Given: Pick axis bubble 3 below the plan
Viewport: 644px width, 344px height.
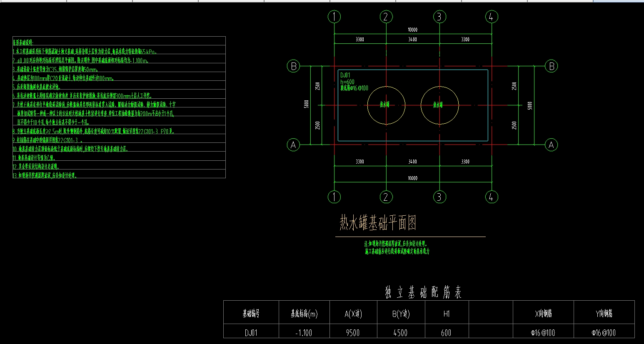Looking at the screenshot, I should point(439,197).
